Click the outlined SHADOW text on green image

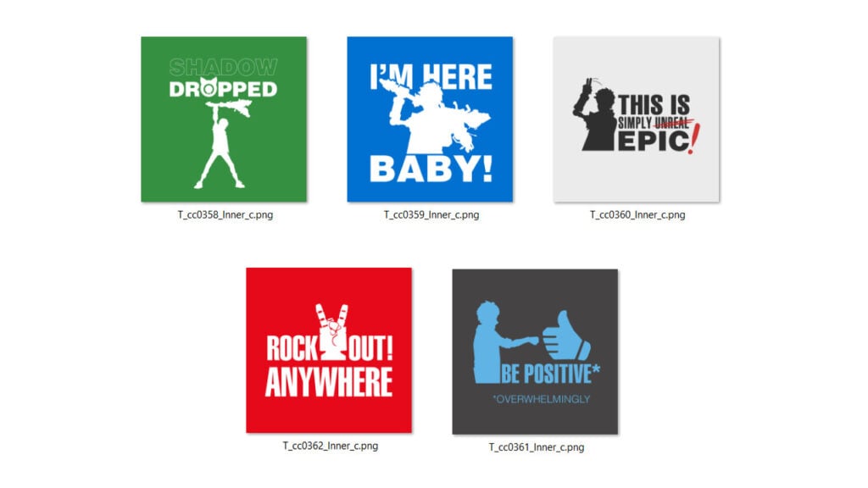point(223,68)
